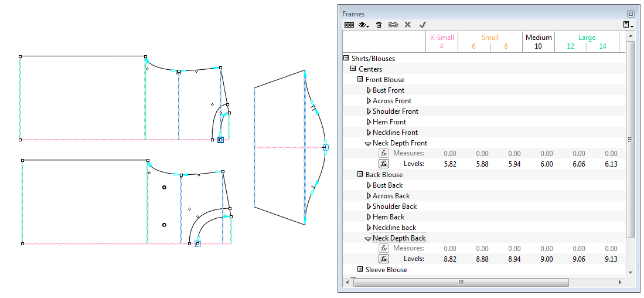Open the eye visibility dropdown

coord(364,25)
